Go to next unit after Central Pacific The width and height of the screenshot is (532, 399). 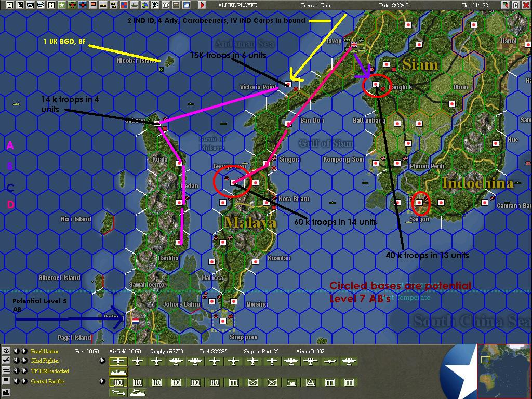coord(24,381)
